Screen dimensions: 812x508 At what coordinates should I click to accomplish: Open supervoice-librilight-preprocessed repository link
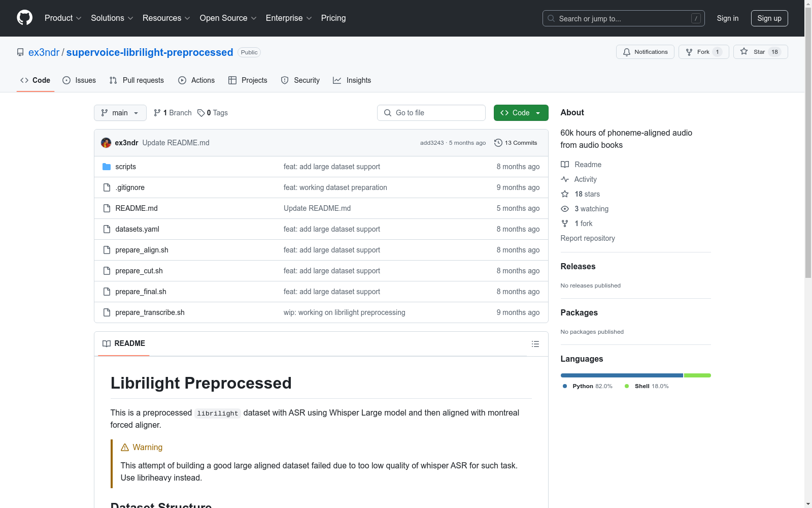click(150, 52)
